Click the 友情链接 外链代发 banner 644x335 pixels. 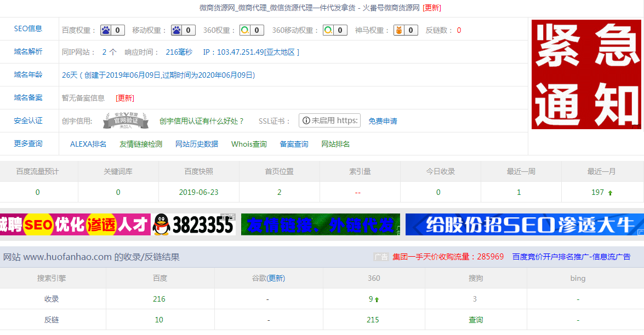coord(321,224)
